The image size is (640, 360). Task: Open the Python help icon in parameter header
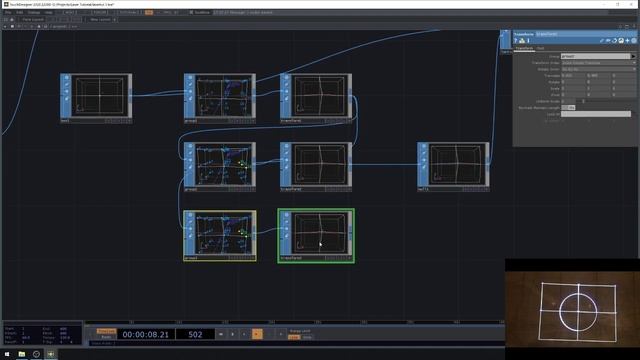click(x=522, y=40)
